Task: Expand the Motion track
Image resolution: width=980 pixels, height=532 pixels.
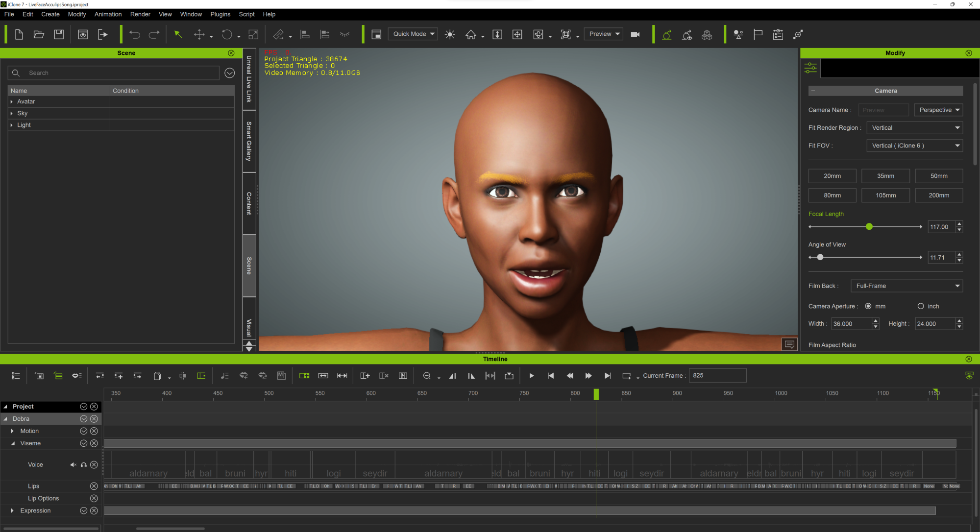Action: point(12,431)
